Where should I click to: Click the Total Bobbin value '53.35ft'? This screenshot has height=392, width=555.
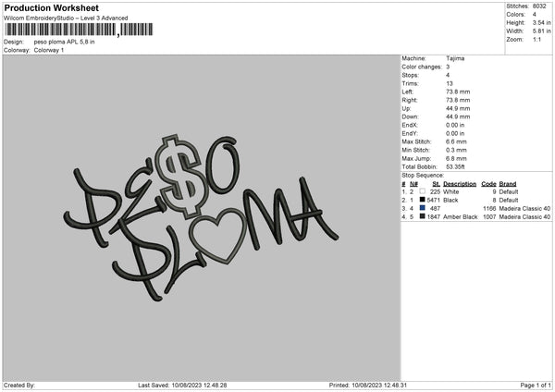pos(455,166)
